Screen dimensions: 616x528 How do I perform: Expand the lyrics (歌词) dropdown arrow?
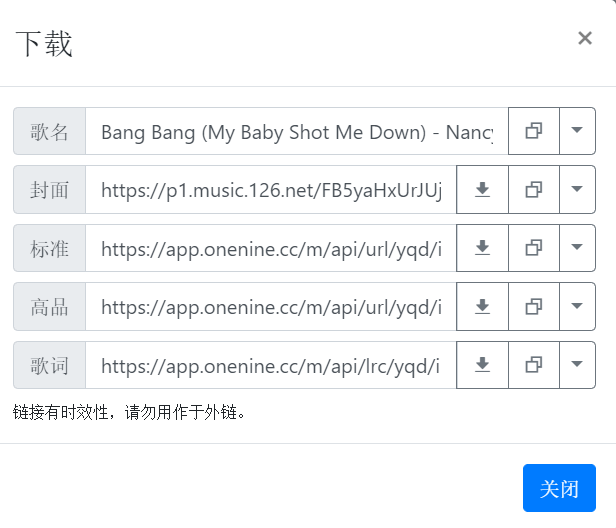(x=577, y=365)
